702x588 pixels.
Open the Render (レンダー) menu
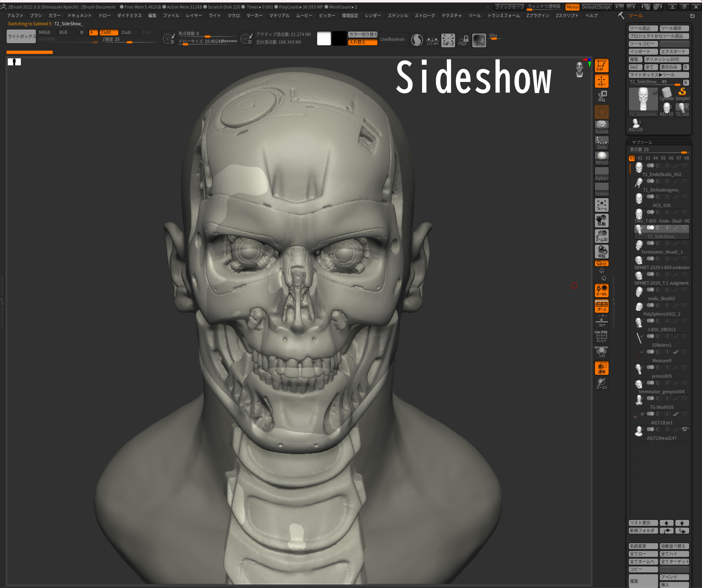(373, 16)
